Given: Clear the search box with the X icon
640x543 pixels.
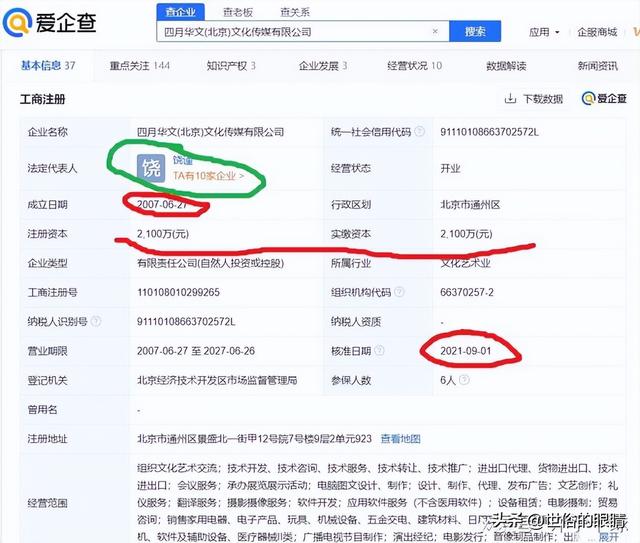Looking at the screenshot, I should tap(435, 31).
